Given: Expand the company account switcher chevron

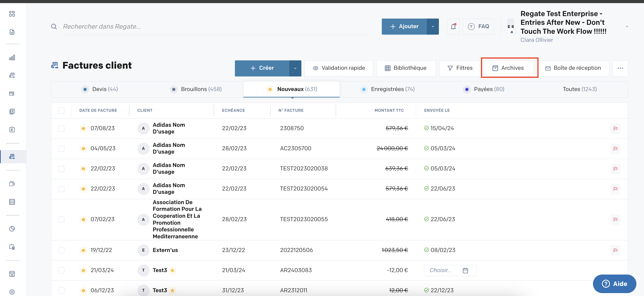Looking at the screenshot, I should click(x=627, y=26).
